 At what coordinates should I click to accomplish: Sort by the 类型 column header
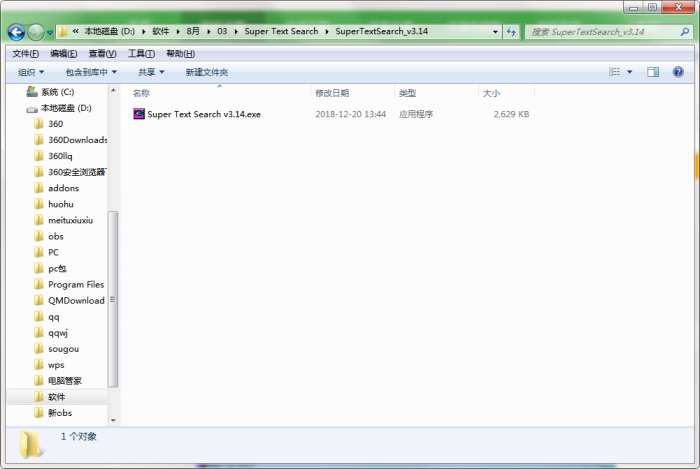pos(407,93)
